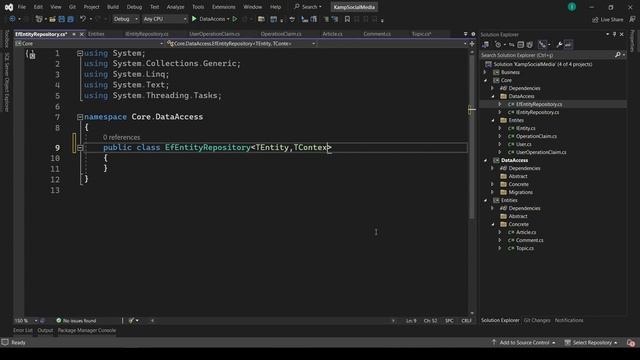Image resolution: width=640 pixels, height=360 pixels.
Task: Close the EfEntityRepository.cs tab
Action: click(x=81, y=34)
